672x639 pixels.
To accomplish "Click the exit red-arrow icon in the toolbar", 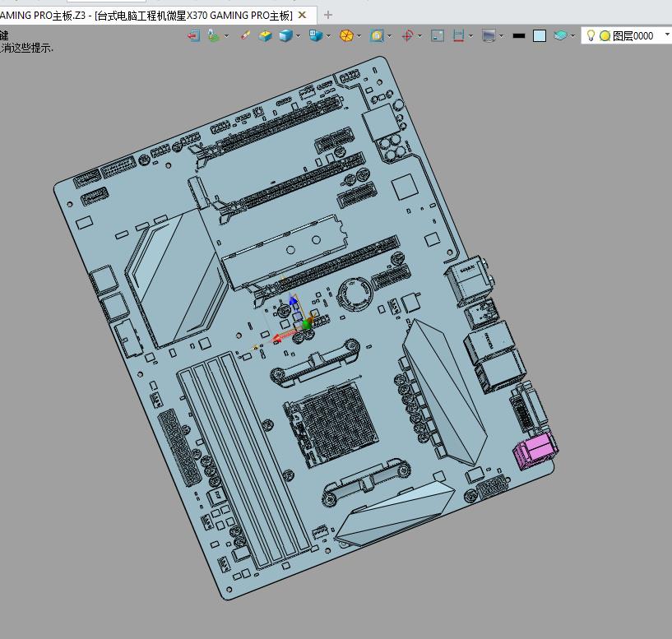I will coord(194,35).
